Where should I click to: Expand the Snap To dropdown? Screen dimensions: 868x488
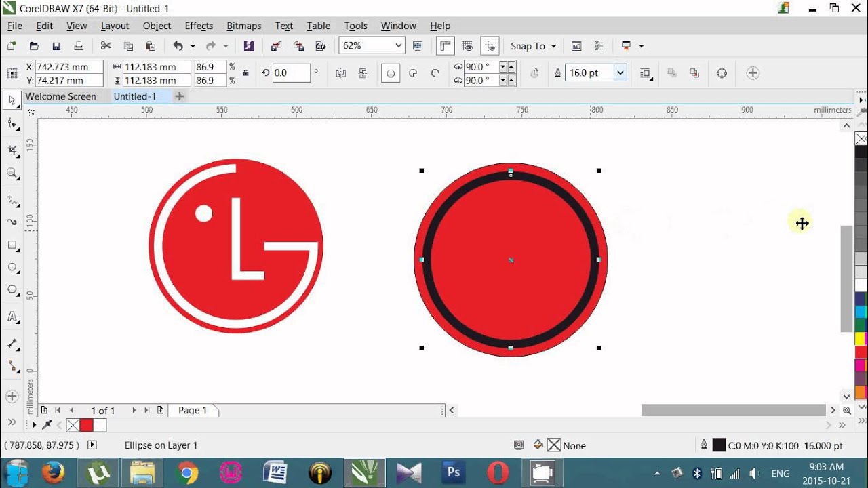point(553,46)
